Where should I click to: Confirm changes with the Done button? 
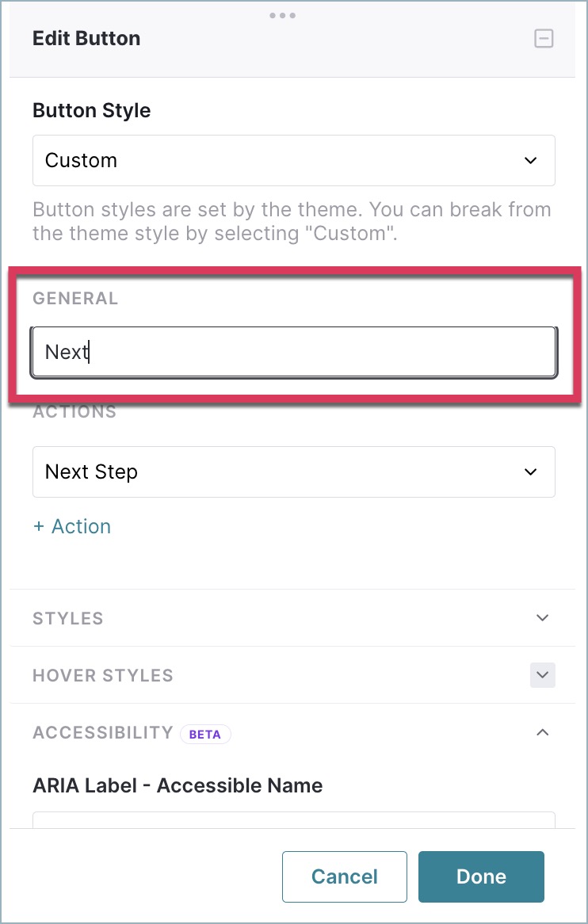pos(481,876)
